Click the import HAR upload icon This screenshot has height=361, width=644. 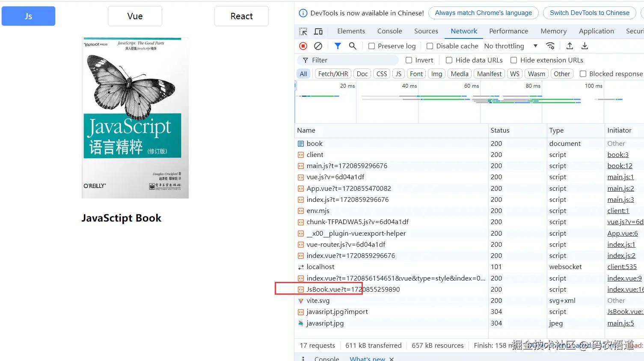coord(570,46)
